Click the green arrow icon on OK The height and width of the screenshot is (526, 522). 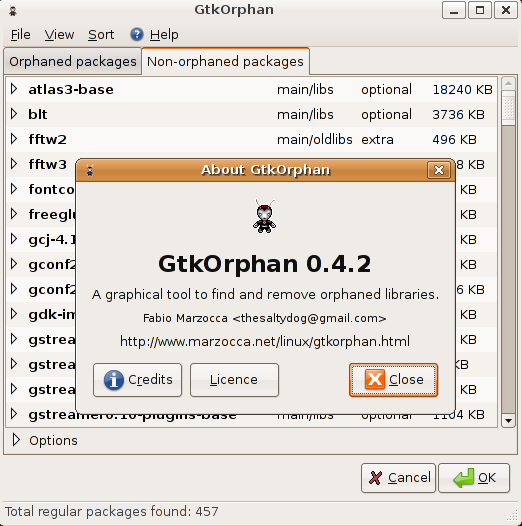pyautogui.click(x=464, y=478)
